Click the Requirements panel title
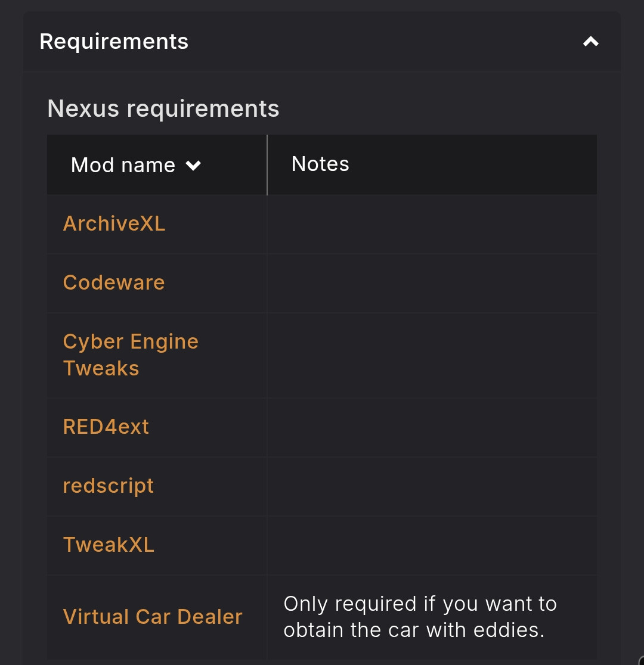644x665 pixels. pyautogui.click(x=114, y=42)
